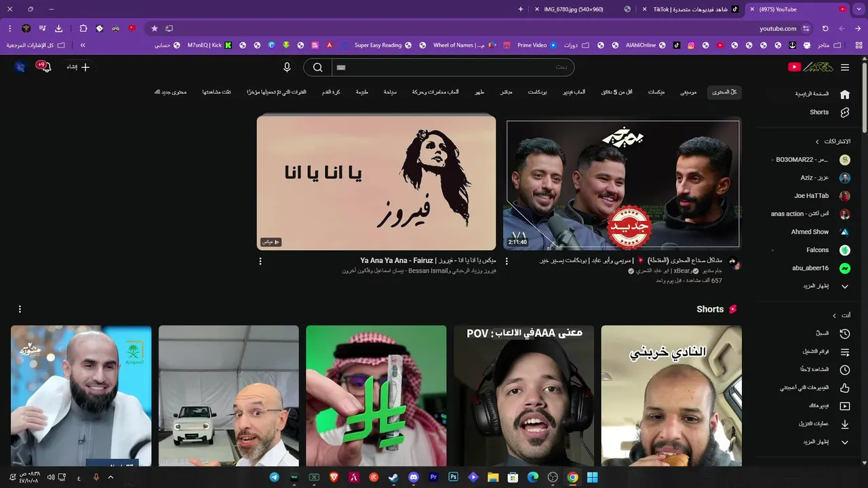Screen dimensions: 868x488
Task: Open Super Easy Reading bookmark
Action: [382, 45]
